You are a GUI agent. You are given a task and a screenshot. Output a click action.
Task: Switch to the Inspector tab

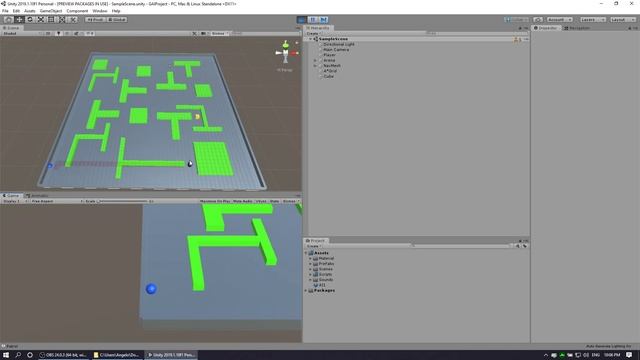point(546,28)
